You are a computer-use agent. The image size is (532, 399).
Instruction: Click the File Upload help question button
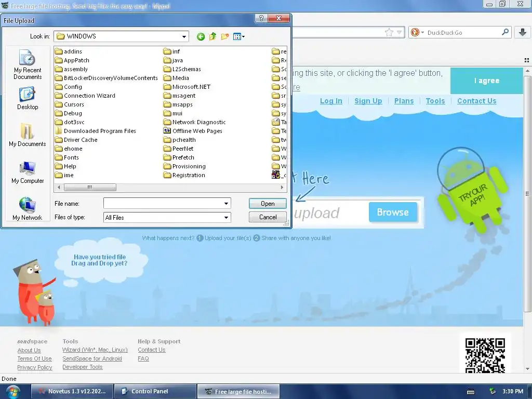261,18
